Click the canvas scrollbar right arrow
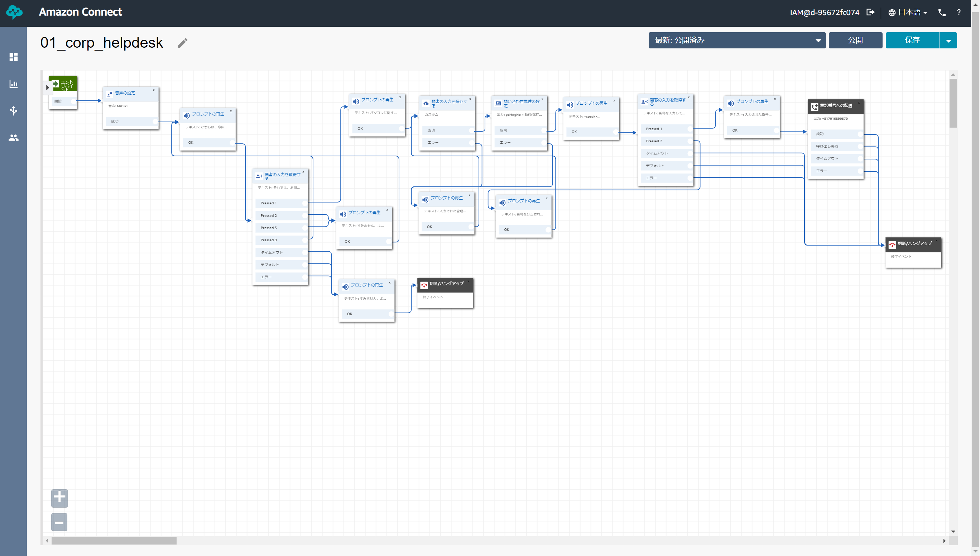Viewport: 980px width, 556px height. click(944, 541)
